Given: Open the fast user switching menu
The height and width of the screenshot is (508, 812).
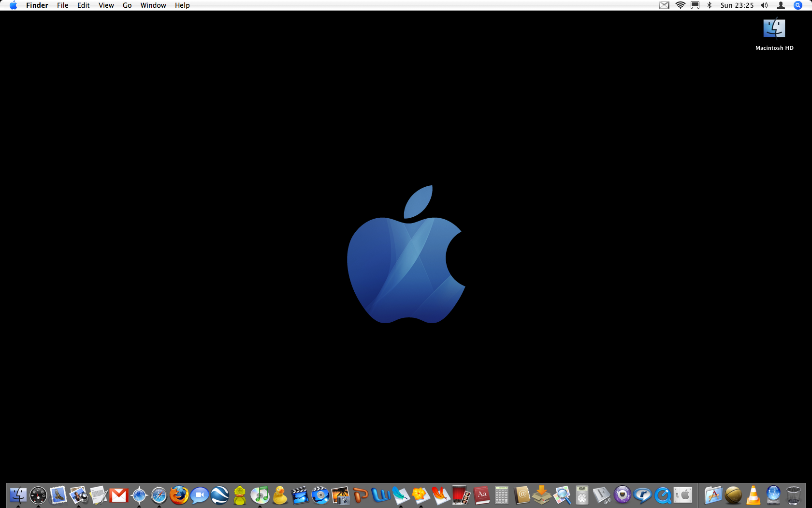Looking at the screenshot, I should click(x=781, y=5).
